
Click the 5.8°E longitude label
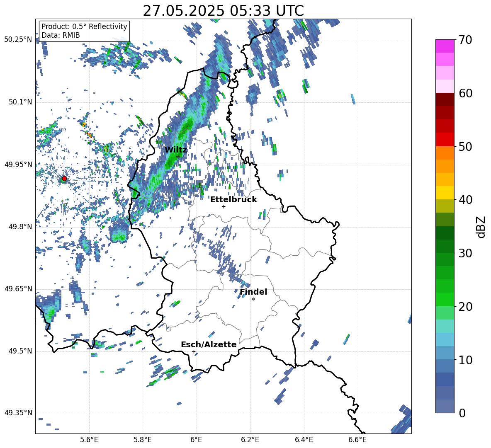143,440
